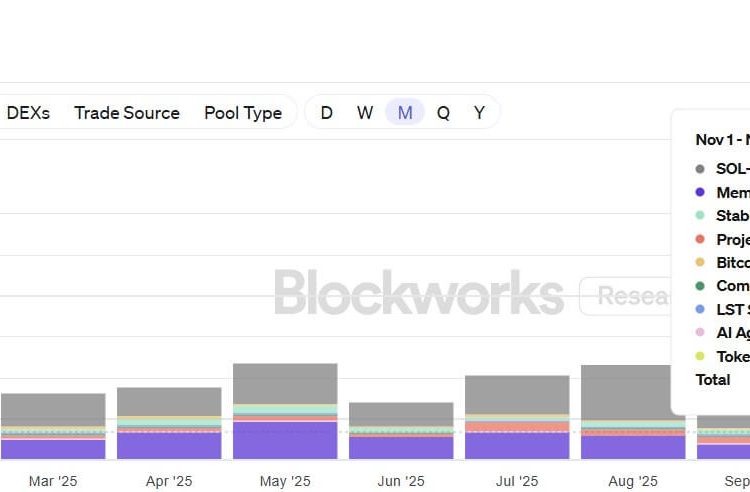Click the gray SOL legend dot

pyautogui.click(x=699, y=169)
